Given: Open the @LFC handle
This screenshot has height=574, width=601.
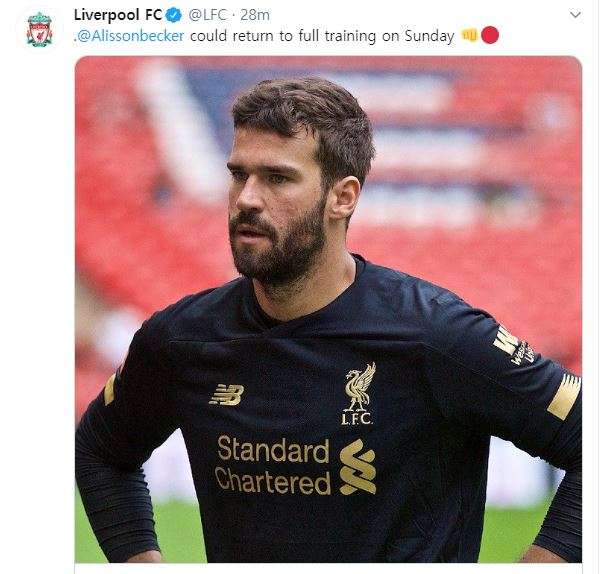Looking at the screenshot, I should click(x=208, y=15).
